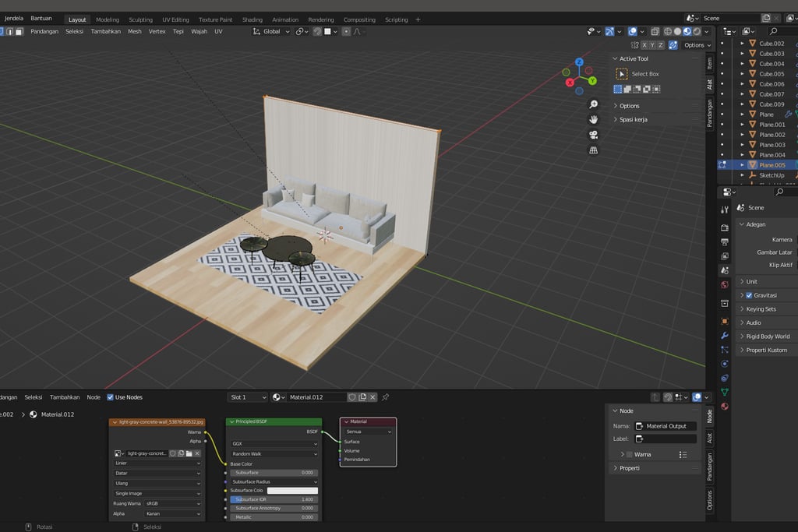Open the Material properties tab icon
The image size is (798, 532).
[725, 407]
